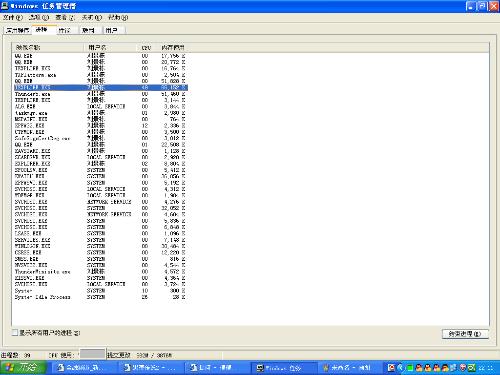The image size is (500, 375).
Task: Open the 选项(O) menu
Action: pyautogui.click(x=39, y=17)
